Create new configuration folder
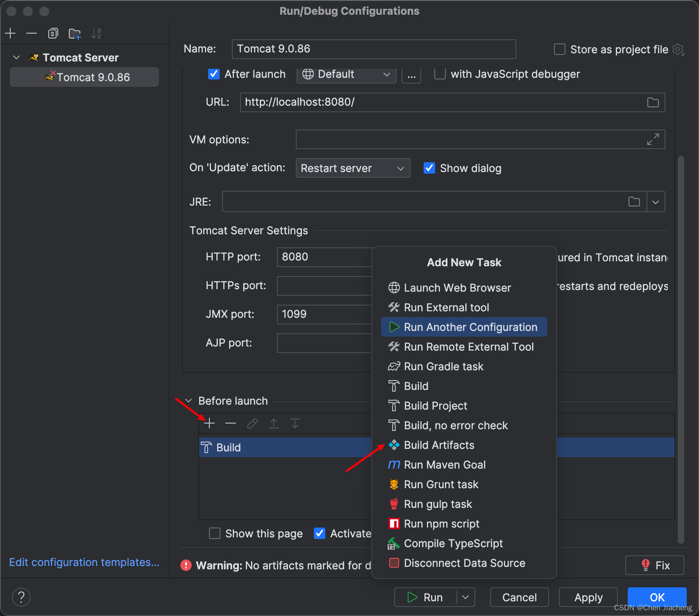Viewport: 699px width, 616px height. coord(75,34)
